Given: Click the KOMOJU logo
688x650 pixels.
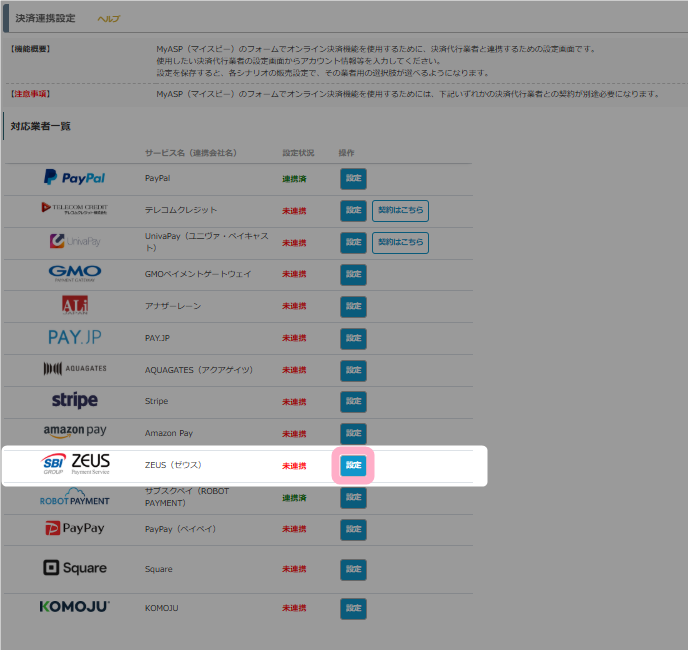Looking at the screenshot, I should click(74, 606).
